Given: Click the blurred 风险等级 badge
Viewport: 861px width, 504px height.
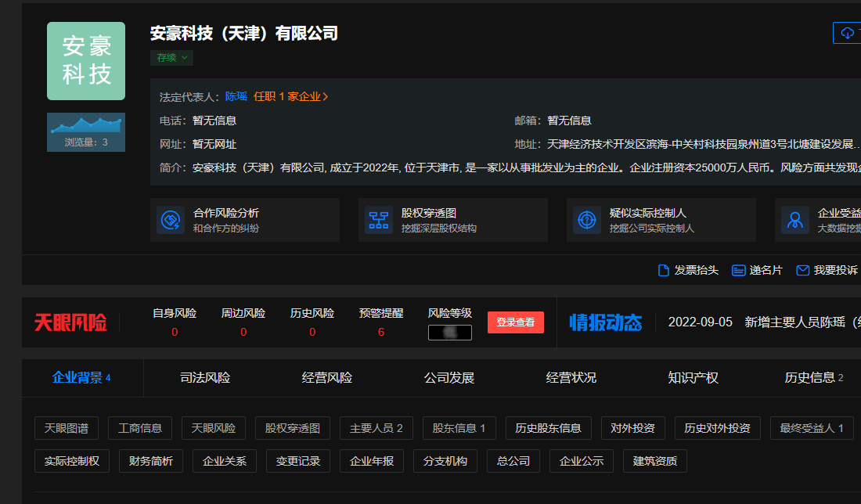Looking at the screenshot, I should (x=450, y=333).
